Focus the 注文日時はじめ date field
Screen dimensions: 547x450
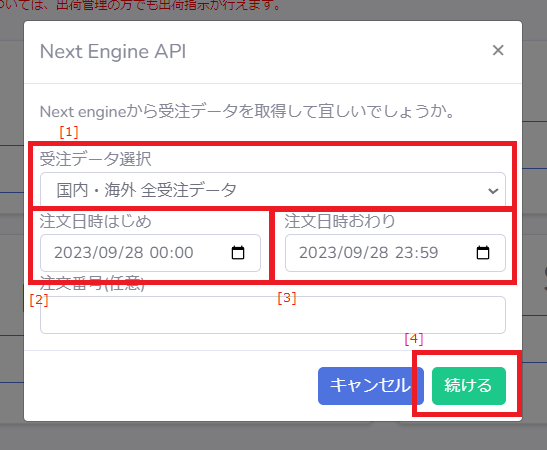coord(150,253)
